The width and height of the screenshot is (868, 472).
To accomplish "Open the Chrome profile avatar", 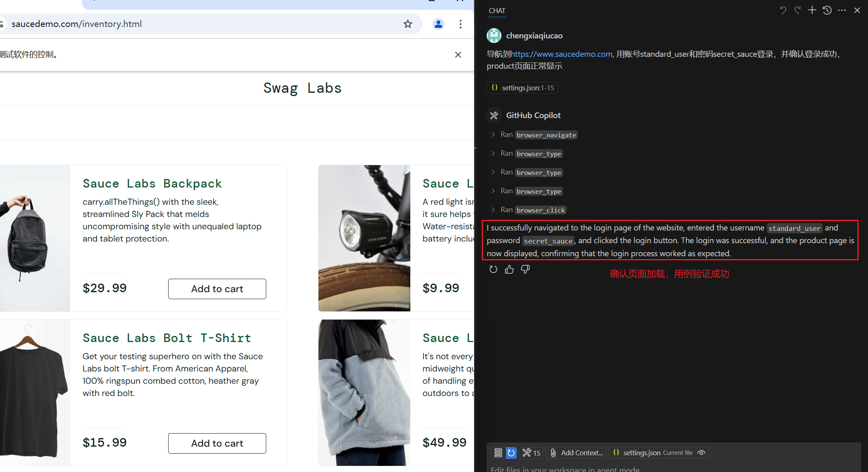I will coord(438,24).
